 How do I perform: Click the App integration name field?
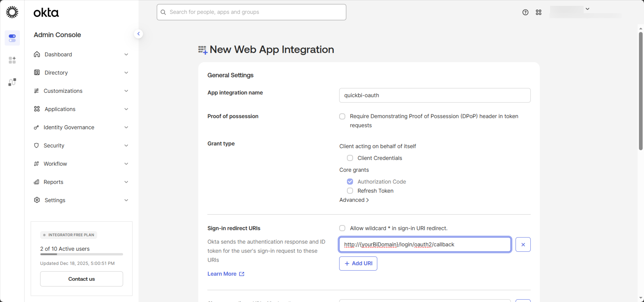coord(434,95)
